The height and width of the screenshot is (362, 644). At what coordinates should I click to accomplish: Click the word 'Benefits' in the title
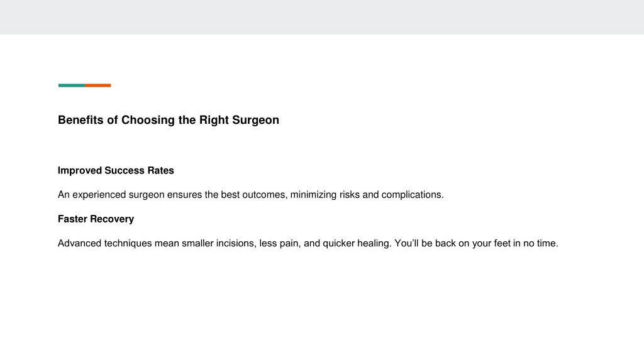coord(80,120)
